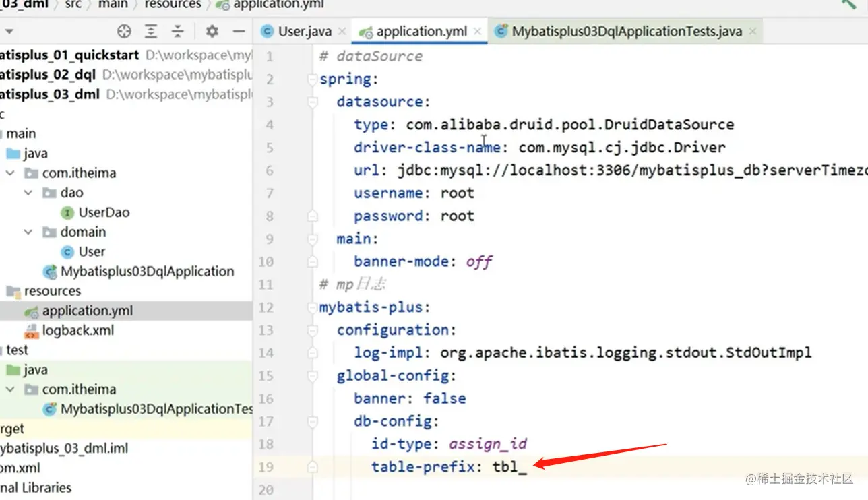Viewport: 868px width, 500px height.
Task: Click the Expand All icon in project toolbar
Action: [151, 31]
